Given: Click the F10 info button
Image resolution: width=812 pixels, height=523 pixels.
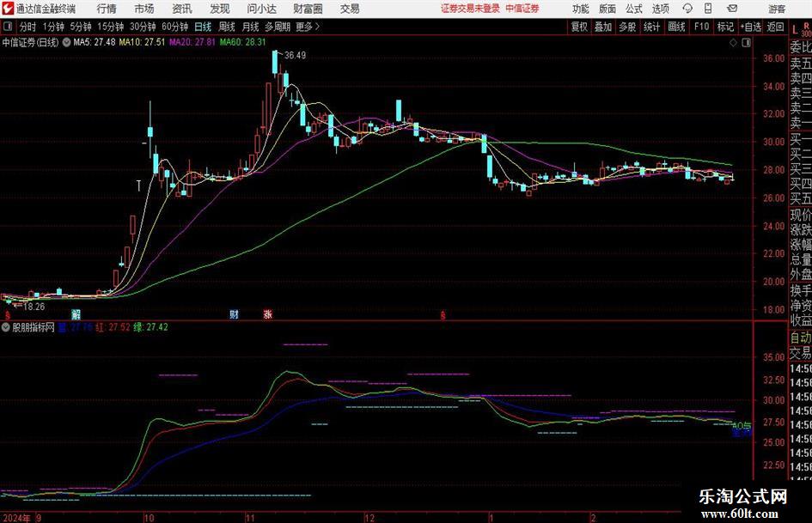Looking at the screenshot, I should point(701,27).
